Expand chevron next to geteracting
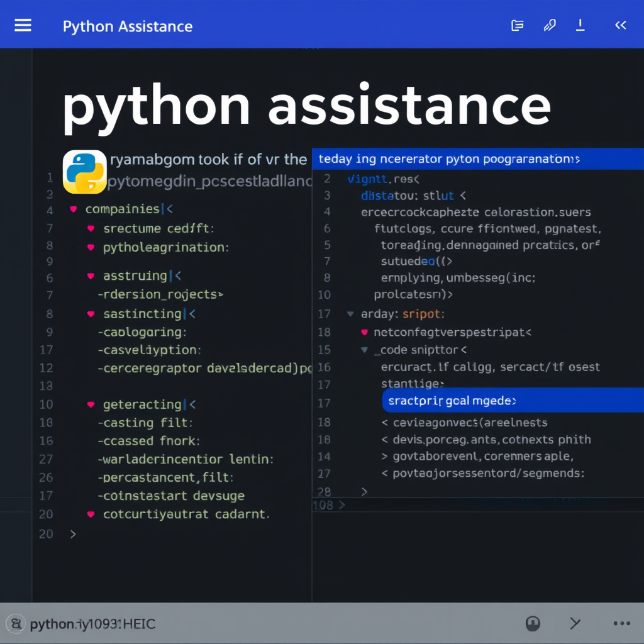This screenshot has height=644, width=644. point(192,405)
